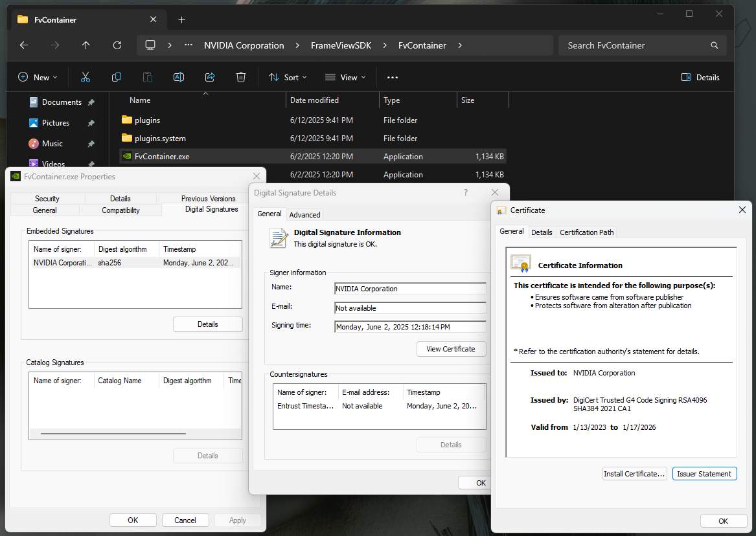Viewport: 756px width, 536px height.
Task: Click the plugins.system folder icon
Action: [x=127, y=139]
